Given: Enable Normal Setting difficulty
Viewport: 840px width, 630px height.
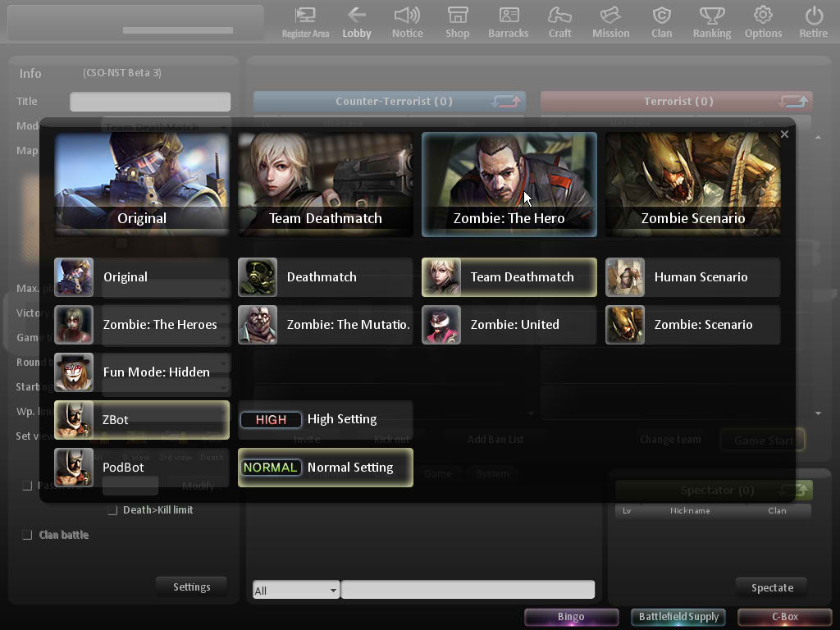Looking at the screenshot, I should pyautogui.click(x=326, y=468).
